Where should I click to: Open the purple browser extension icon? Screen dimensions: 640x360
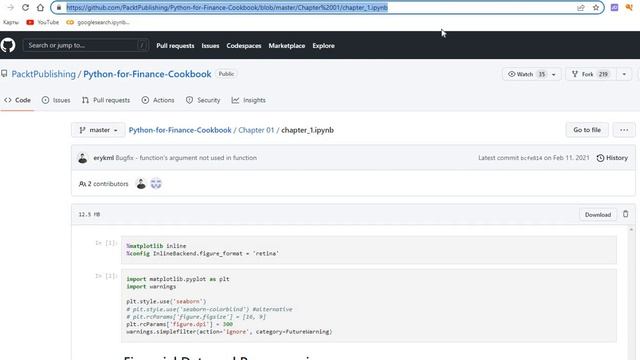point(614,7)
